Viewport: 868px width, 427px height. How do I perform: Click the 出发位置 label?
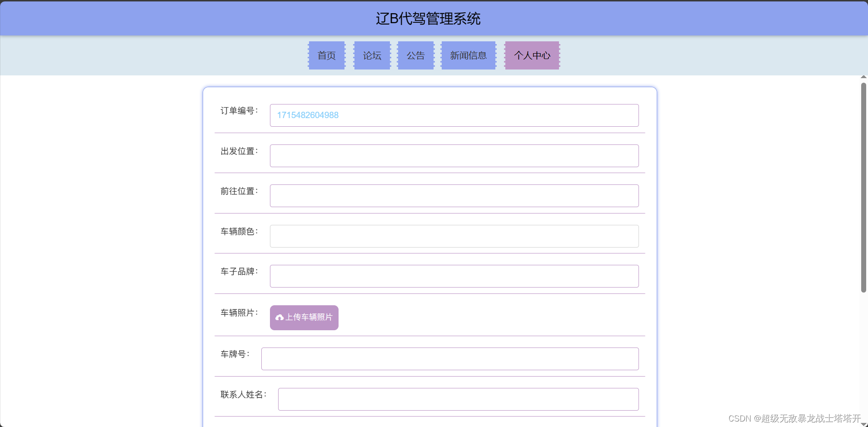tap(239, 151)
